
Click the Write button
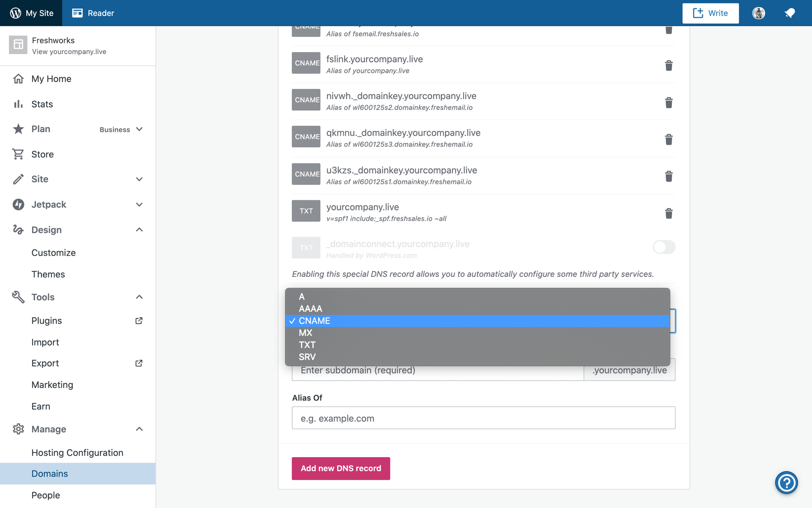click(x=710, y=13)
